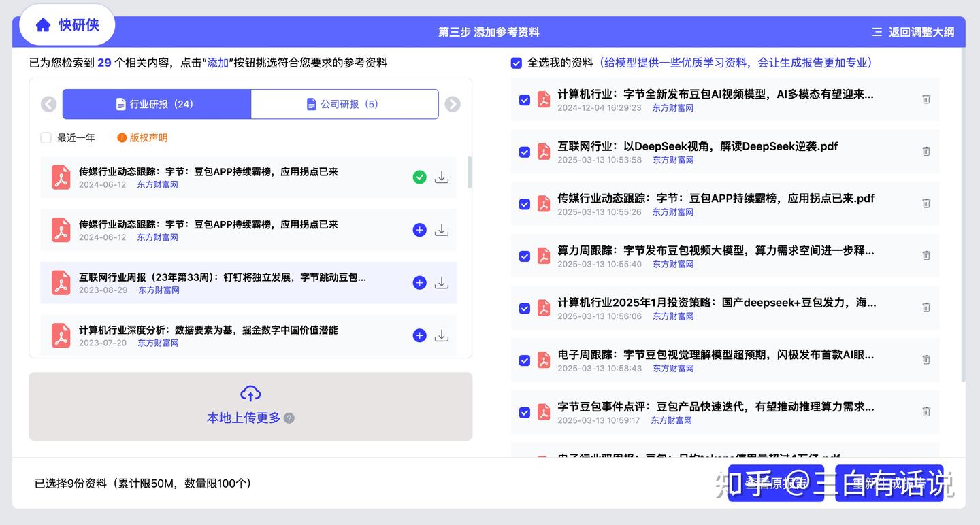Download the 计算机行业深度分析 report
Screen dimensions: 980x525
(x=442, y=335)
